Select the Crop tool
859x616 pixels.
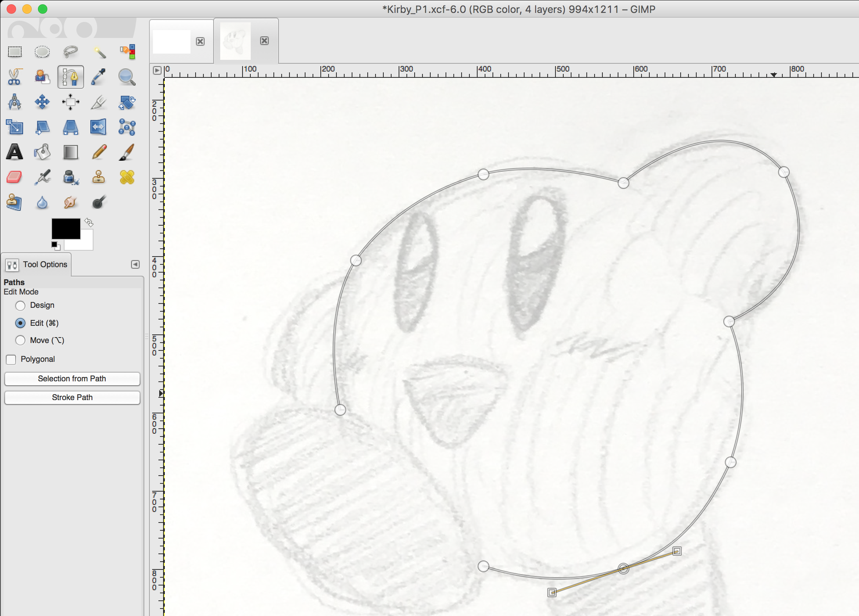pos(99,102)
